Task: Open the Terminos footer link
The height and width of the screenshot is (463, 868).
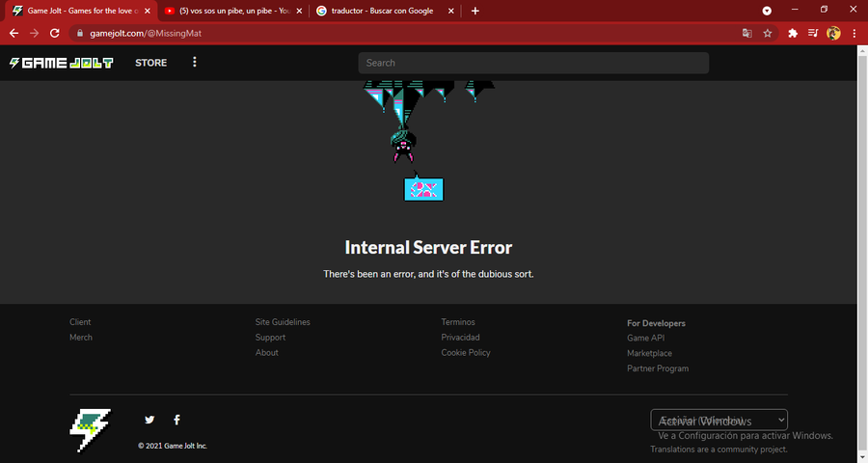Action: [x=458, y=322]
